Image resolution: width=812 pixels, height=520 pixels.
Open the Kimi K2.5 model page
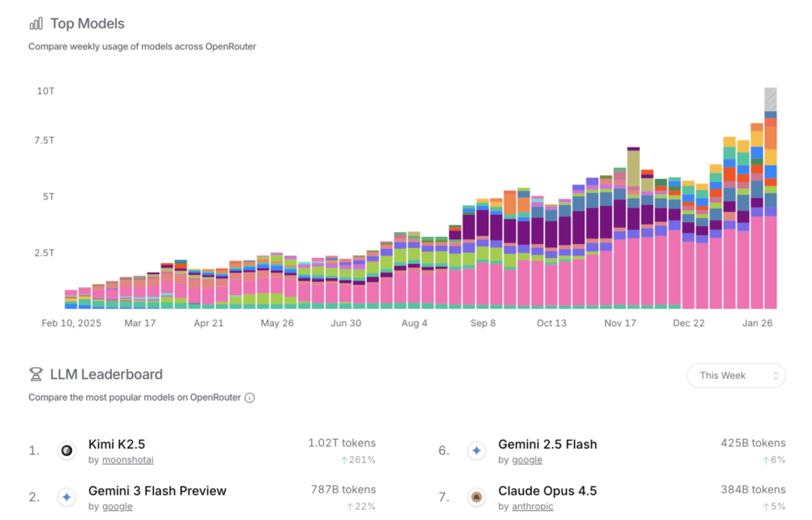pyautogui.click(x=116, y=444)
